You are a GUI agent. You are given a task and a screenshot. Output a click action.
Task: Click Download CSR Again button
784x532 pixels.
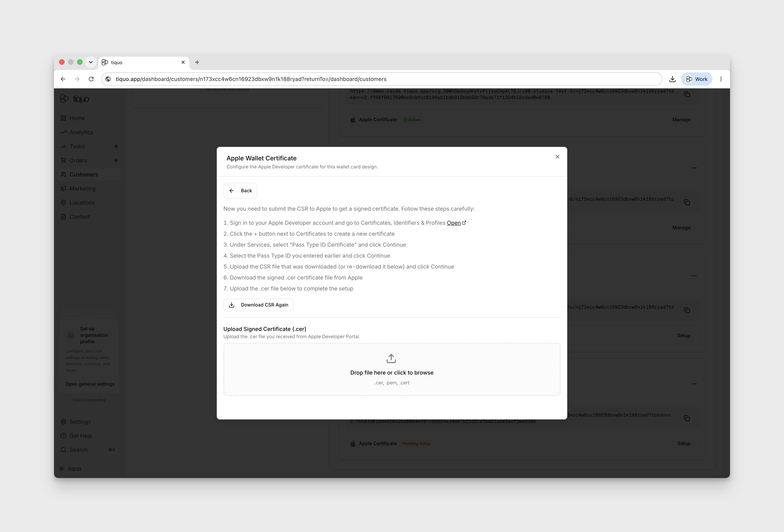point(258,305)
